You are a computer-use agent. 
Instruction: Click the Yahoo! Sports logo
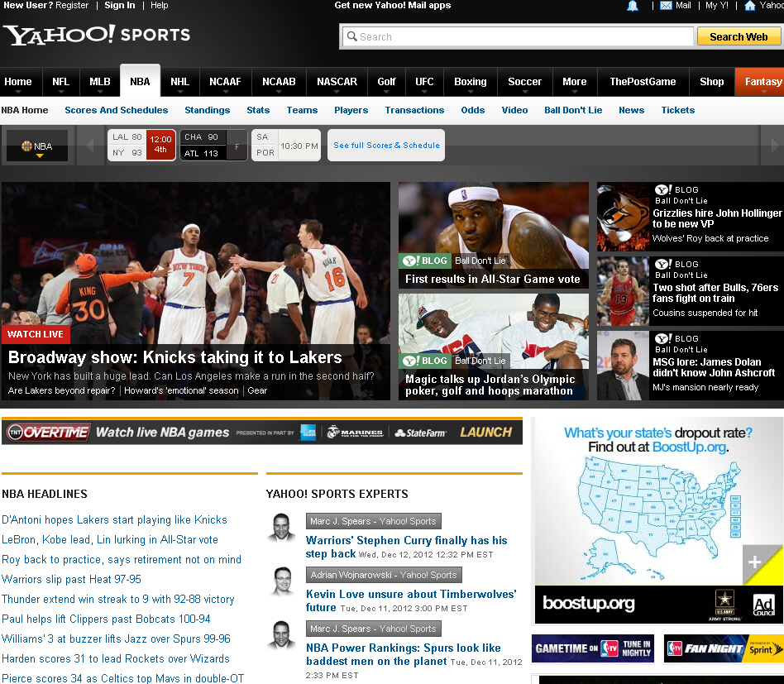pos(98,35)
